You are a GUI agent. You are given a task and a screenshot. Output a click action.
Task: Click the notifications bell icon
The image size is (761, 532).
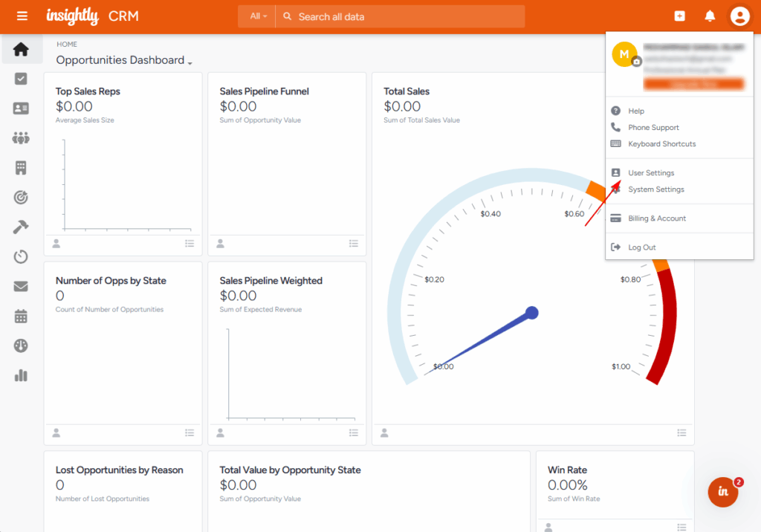pos(710,16)
